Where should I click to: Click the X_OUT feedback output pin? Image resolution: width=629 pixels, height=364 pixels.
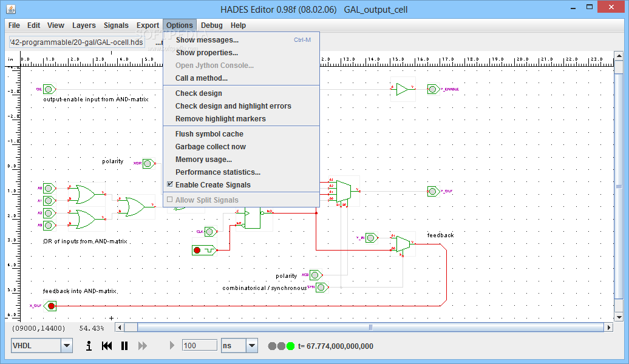[x=50, y=306]
